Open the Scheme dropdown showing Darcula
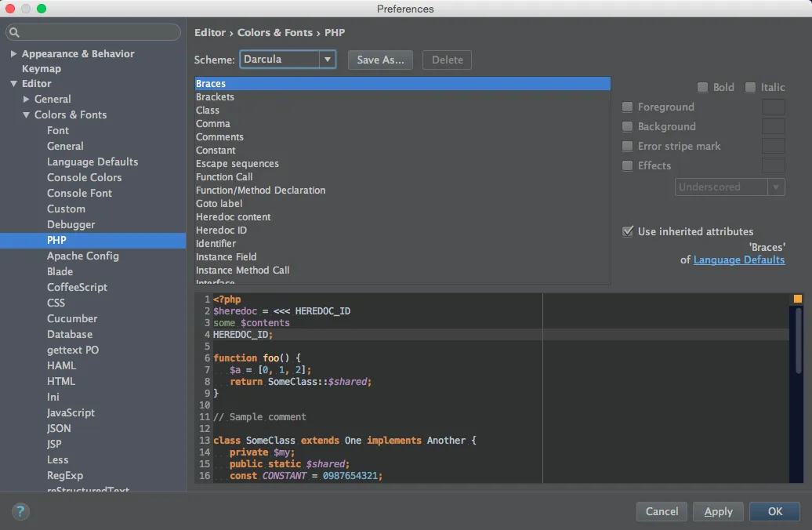The image size is (812, 530). point(288,60)
